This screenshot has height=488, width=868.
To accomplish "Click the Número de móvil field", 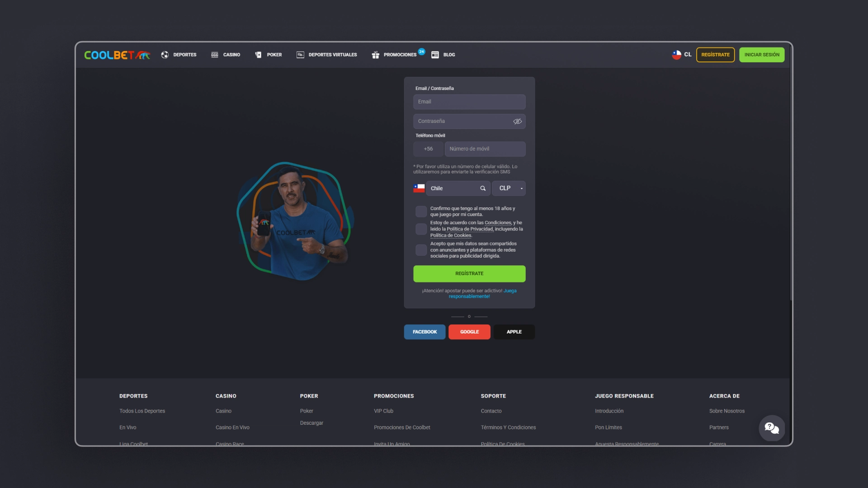I will [x=485, y=149].
